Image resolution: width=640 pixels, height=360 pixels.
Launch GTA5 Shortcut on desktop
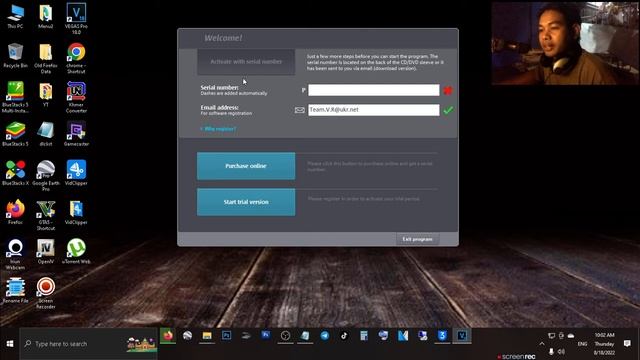(45, 215)
